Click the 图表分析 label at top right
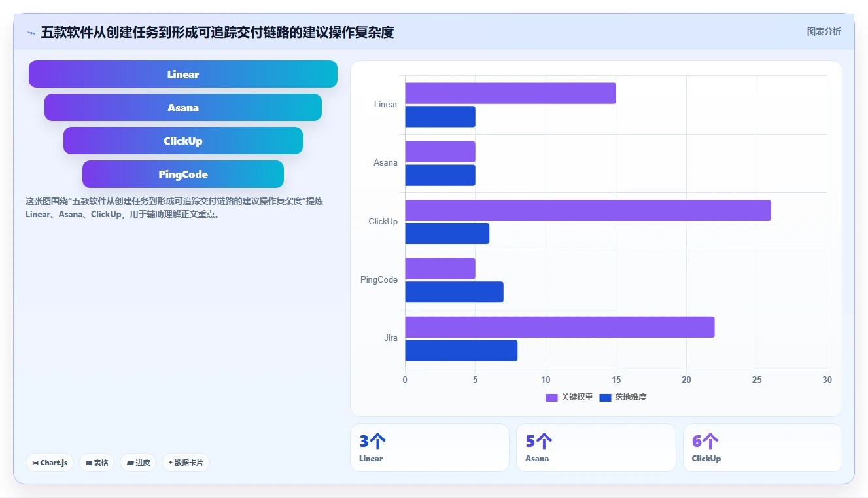Screen dimensions: 868x498 click(x=824, y=31)
